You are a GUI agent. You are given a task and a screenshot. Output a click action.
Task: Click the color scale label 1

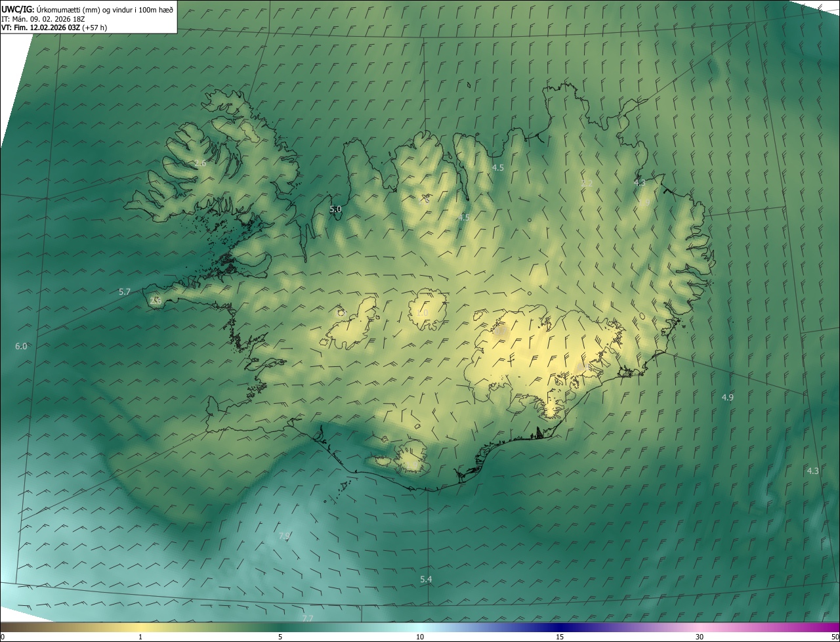[140, 637]
